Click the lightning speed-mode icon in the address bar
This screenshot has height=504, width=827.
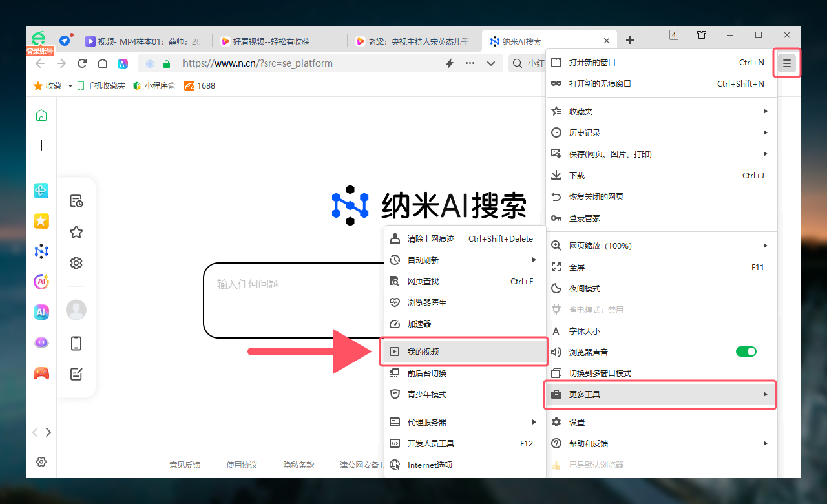tap(450, 63)
